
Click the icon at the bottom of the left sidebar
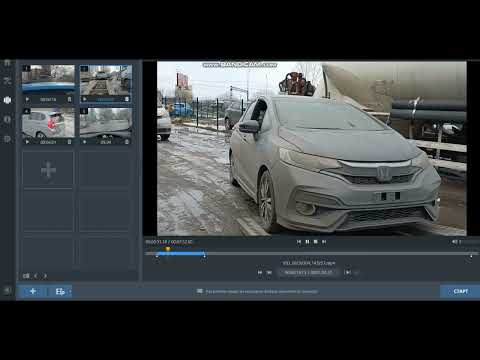click(x=7, y=291)
